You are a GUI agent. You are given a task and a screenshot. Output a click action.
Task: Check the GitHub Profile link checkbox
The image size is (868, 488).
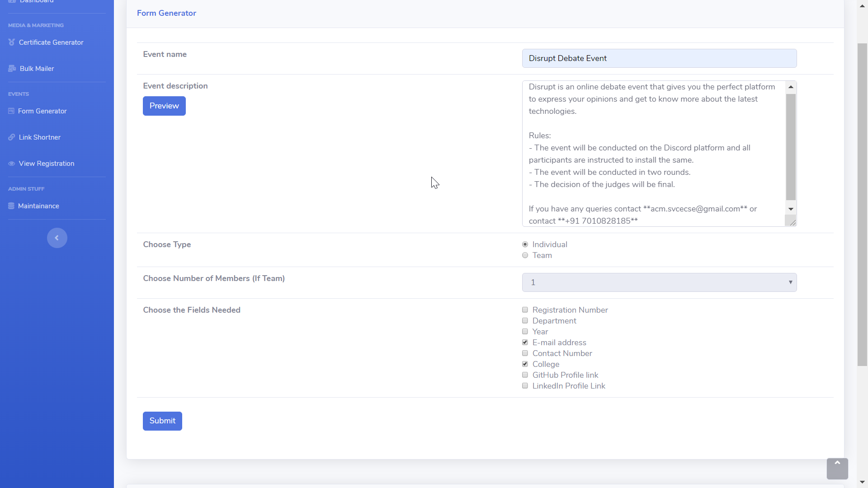point(525,375)
